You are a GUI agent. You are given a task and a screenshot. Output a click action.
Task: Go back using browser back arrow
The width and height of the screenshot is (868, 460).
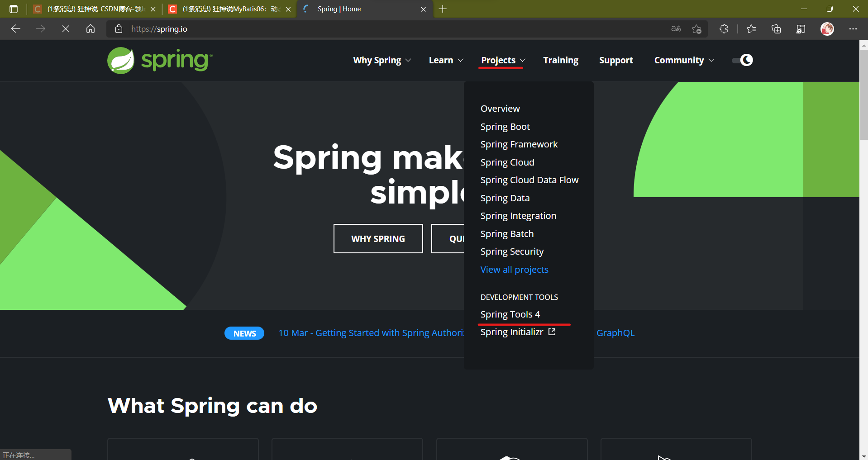[x=16, y=29]
